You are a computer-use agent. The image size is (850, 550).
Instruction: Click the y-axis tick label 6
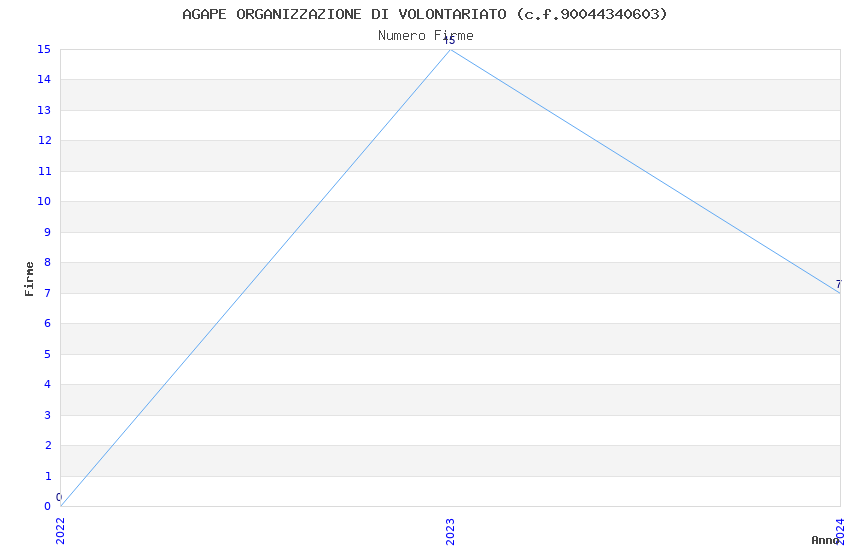coord(48,323)
